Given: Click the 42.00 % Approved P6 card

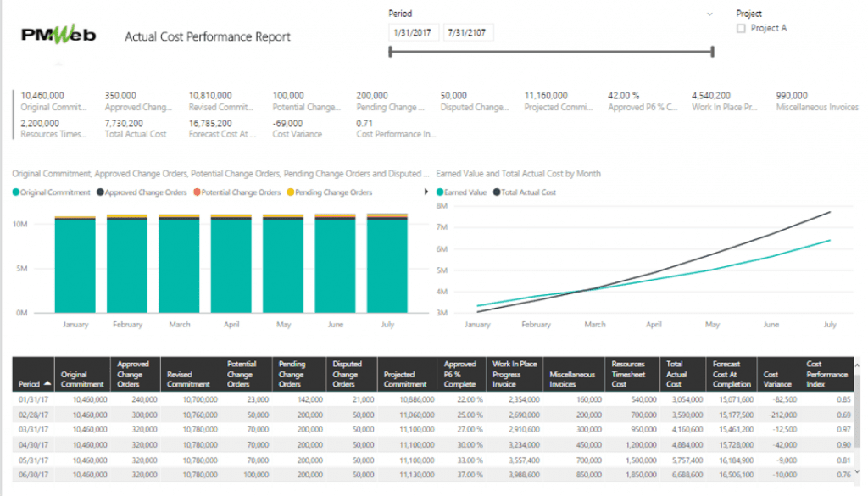Looking at the screenshot, I should 643,101.
